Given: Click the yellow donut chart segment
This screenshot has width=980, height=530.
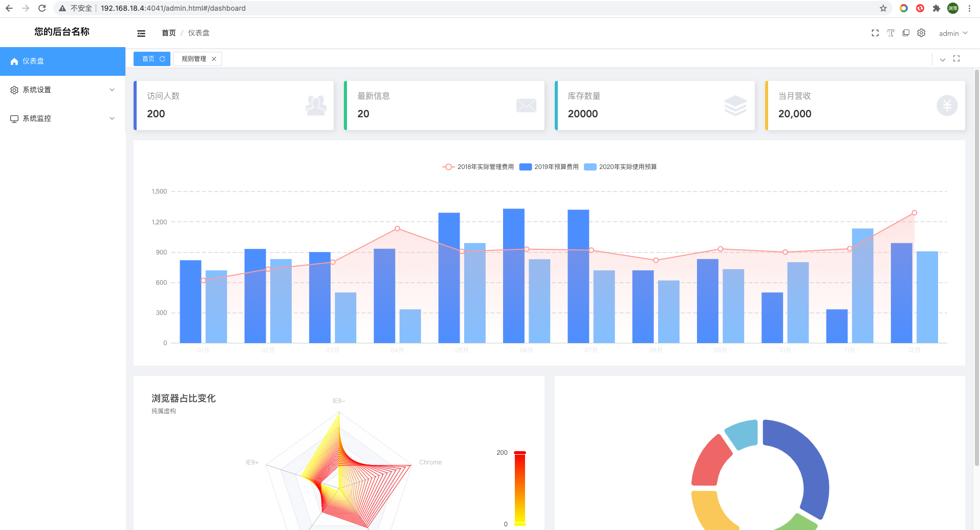Looking at the screenshot, I should click(712, 512).
